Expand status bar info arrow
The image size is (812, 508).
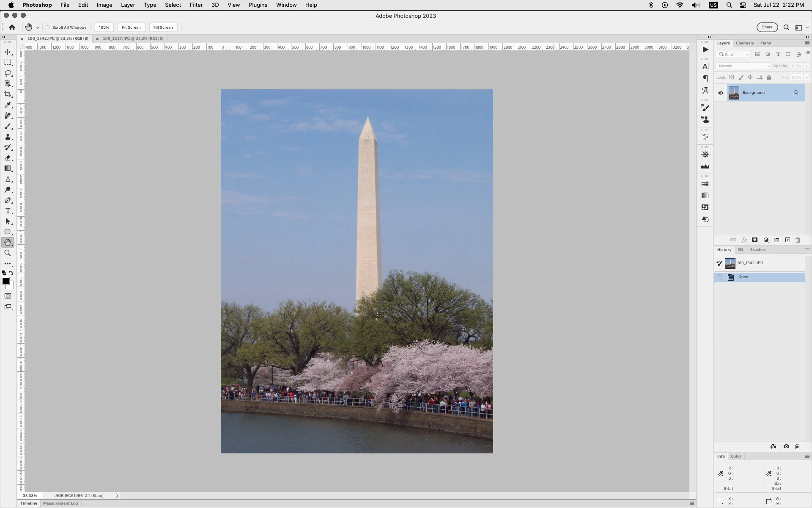pos(117,496)
